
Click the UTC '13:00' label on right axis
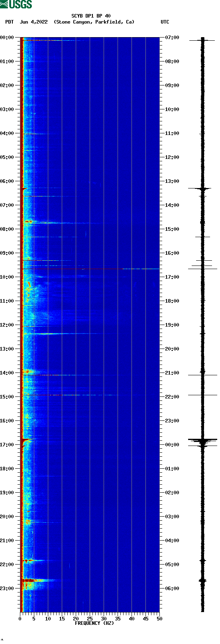172,181
